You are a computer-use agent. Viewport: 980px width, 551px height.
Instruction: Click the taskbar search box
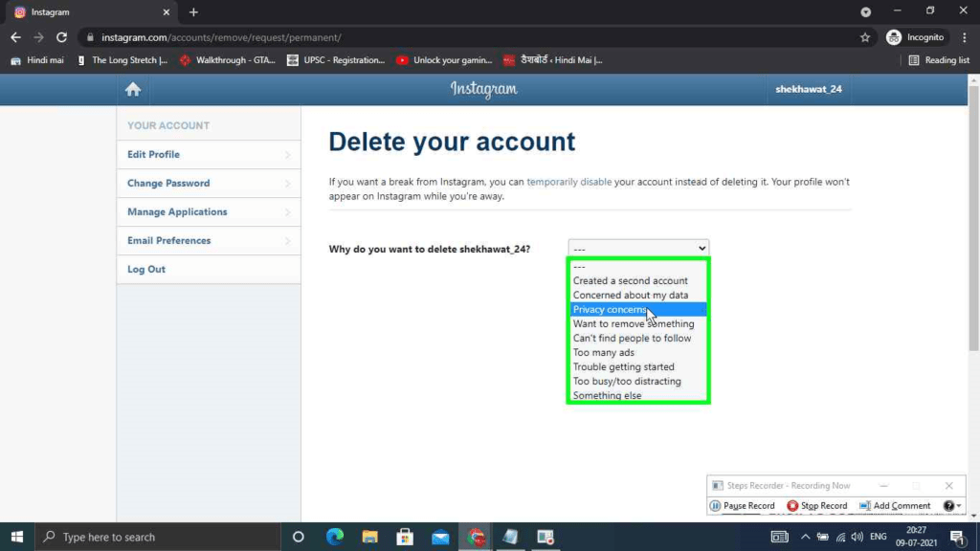tap(158, 537)
